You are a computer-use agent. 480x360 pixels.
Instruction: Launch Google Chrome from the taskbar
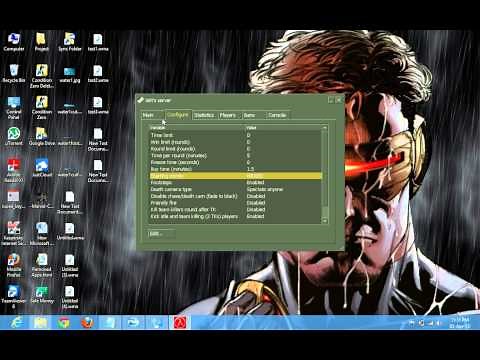[63, 323]
